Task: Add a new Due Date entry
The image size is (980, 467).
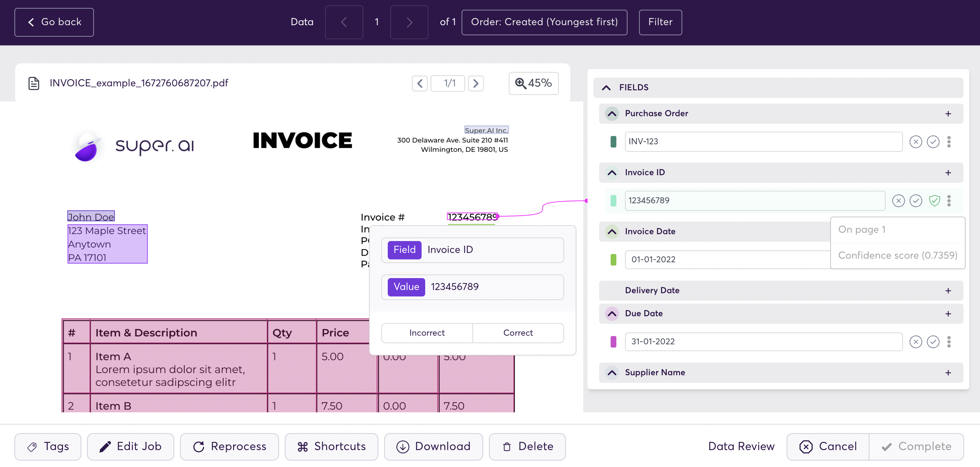Action: click(948, 314)
